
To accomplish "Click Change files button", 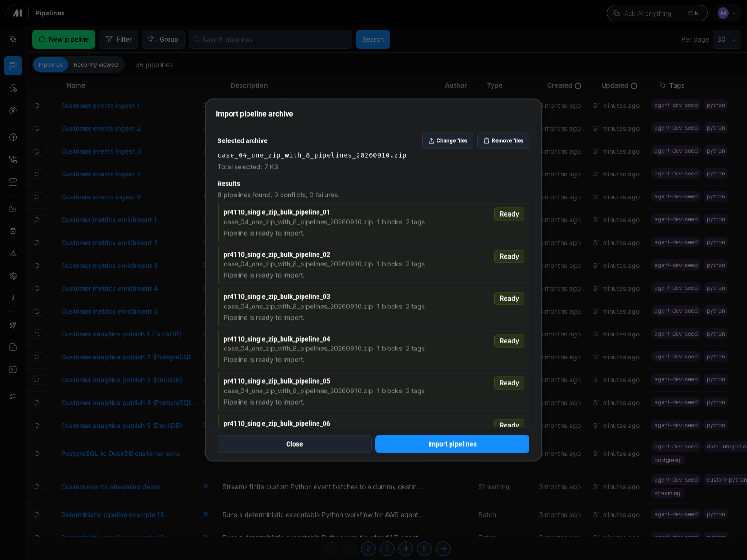I will point(448,141).
